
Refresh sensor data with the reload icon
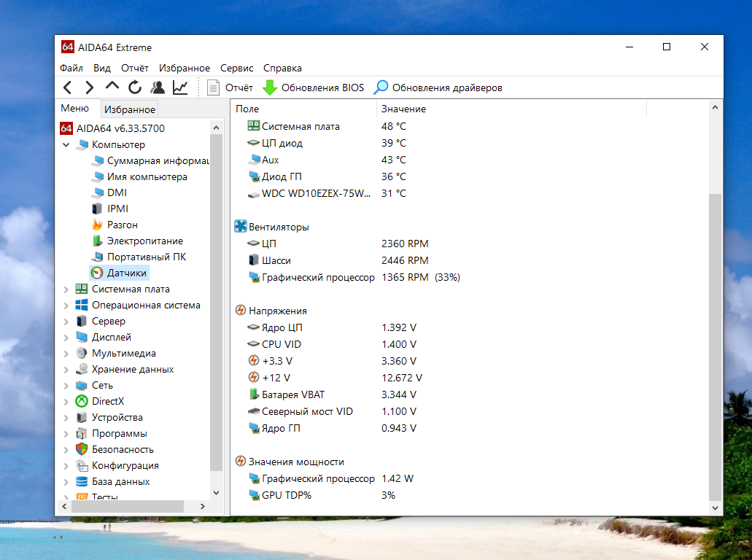pyautogui.click(x=135, y=87)
